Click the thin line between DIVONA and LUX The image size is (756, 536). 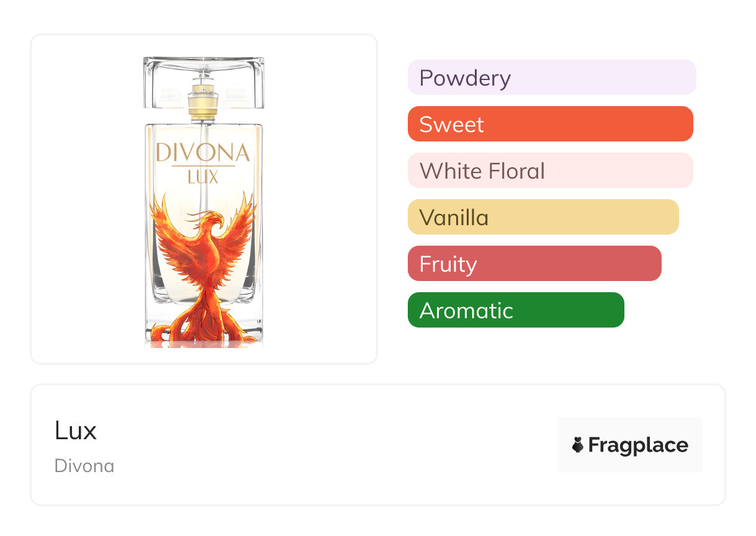(x=203, y=166)
